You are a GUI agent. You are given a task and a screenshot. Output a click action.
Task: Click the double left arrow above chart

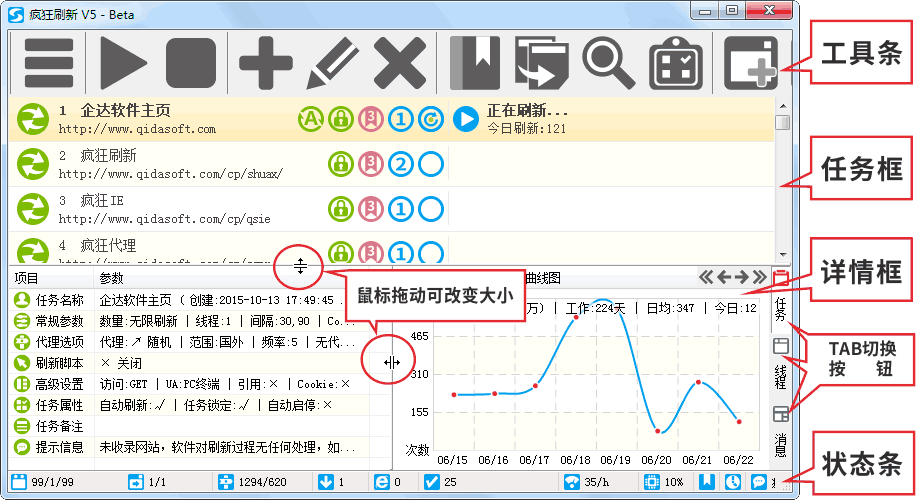(x=706, y=277)
